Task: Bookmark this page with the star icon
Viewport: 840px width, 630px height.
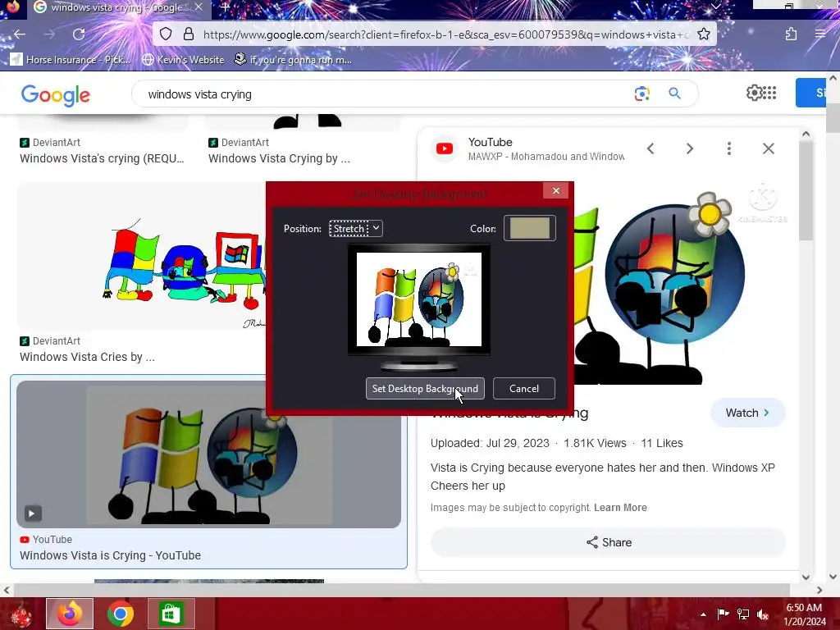Action: [703, 34]
